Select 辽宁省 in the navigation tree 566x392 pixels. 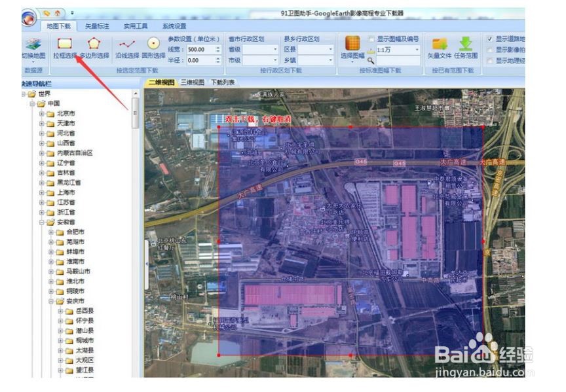click(66, 163)
